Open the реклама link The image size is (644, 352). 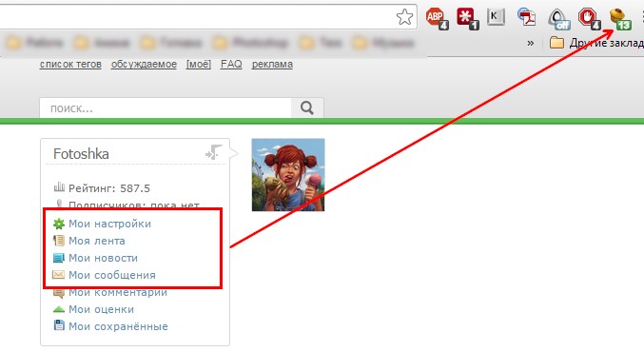272,64
